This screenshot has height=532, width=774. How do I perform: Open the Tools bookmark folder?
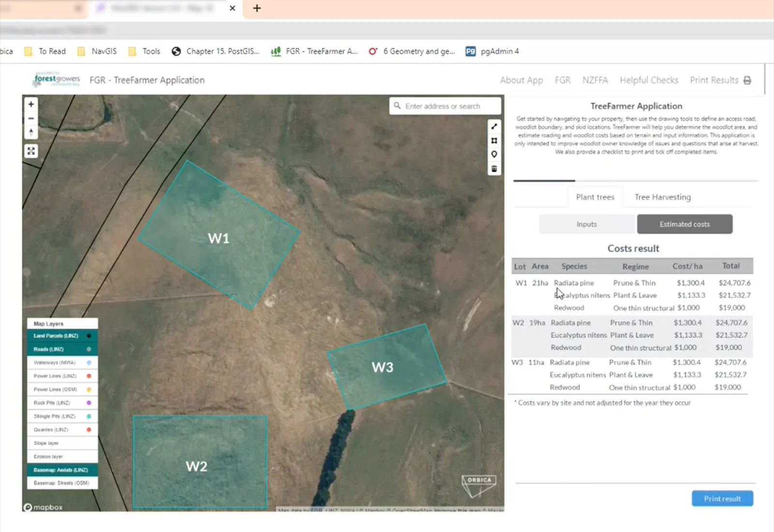coord(144,51)
